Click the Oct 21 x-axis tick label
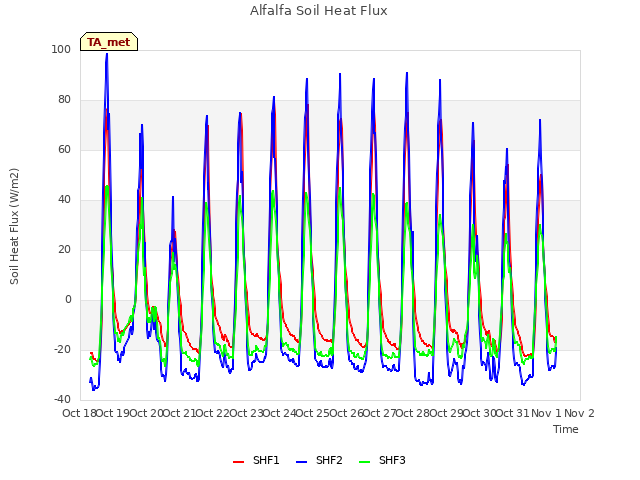This screenshot has height=480, width=640. tap(180, 413)
